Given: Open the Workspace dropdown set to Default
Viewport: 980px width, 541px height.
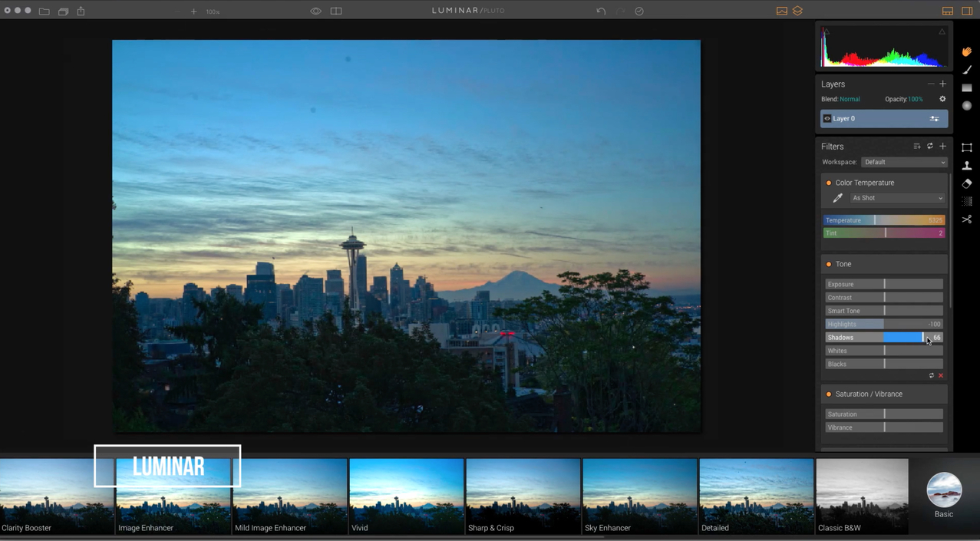Looking at the screenshot, I should (903, 162).
